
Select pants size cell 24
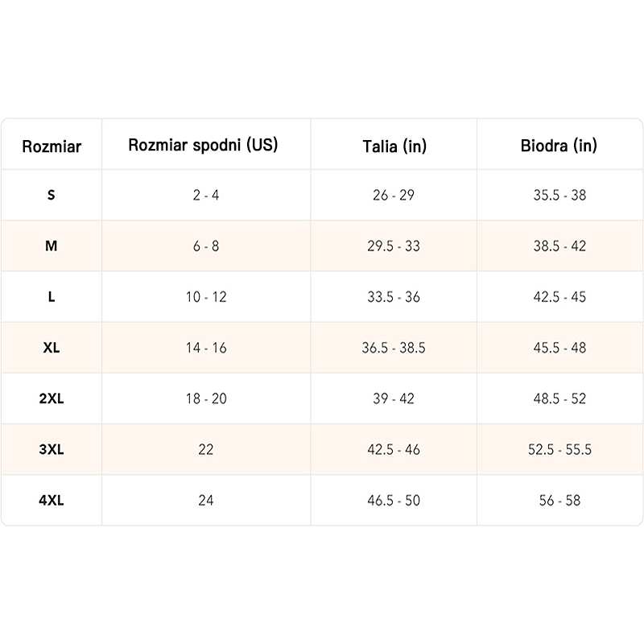click(x=206, y=500)
